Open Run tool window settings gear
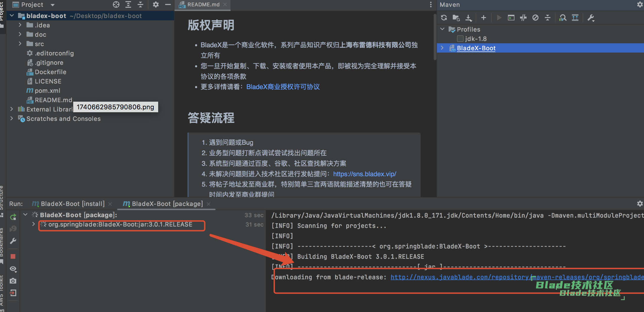This screenshot has height=312, width=644. (640, 204)
